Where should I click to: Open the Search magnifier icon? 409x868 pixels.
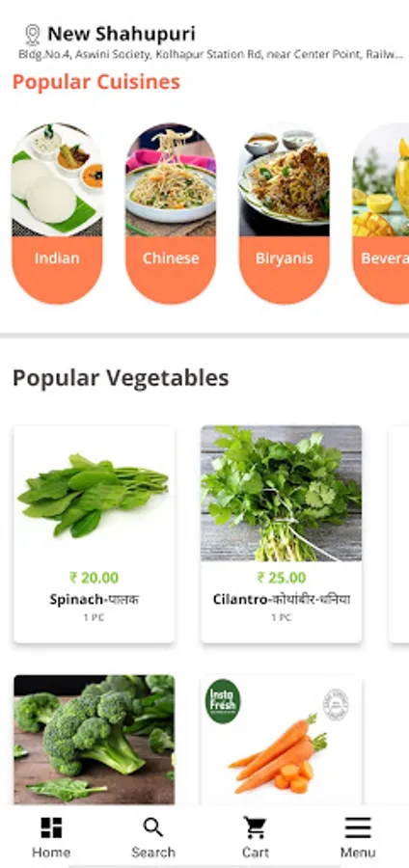[153, 827]
